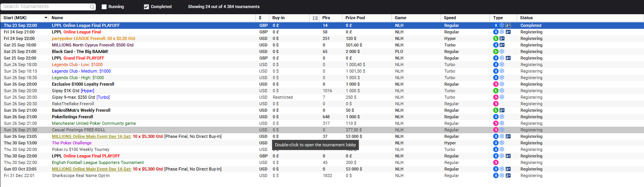Click the snowflake icon in Exclusive $1000 Loyalty Freeroll row
644x187 pixels.
502,84
